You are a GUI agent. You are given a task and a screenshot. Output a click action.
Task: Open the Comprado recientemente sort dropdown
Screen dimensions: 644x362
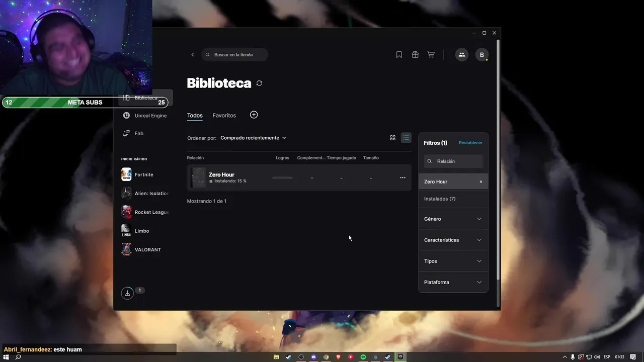tap(253, 138)
